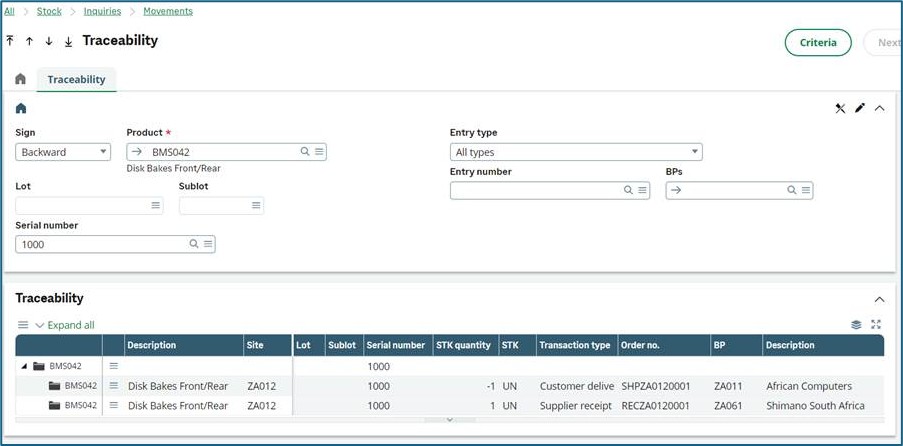The width and height of the screenshot is (903, 446).
Task: Jump to first record arrow icon
Action: [10, 42]
